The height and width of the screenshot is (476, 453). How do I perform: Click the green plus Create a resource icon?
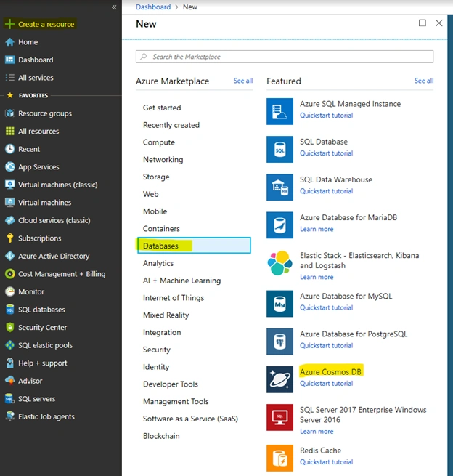click(x=9, y=24)
